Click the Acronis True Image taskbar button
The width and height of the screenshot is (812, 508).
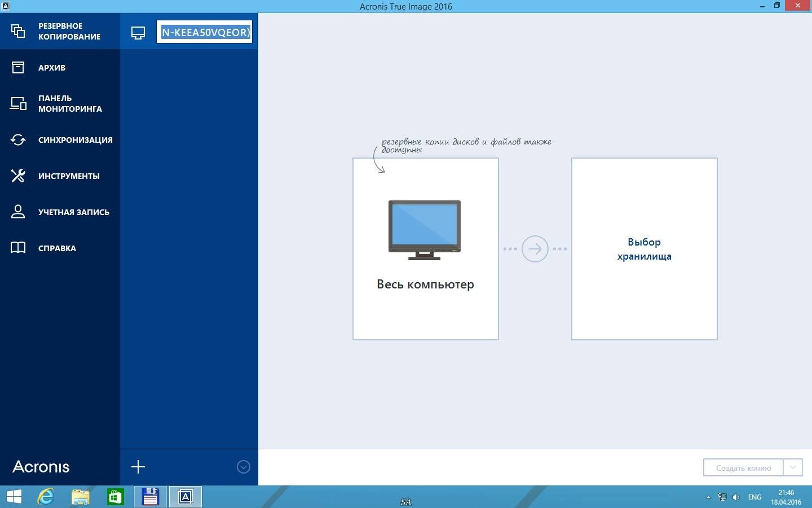click(186, 497)
